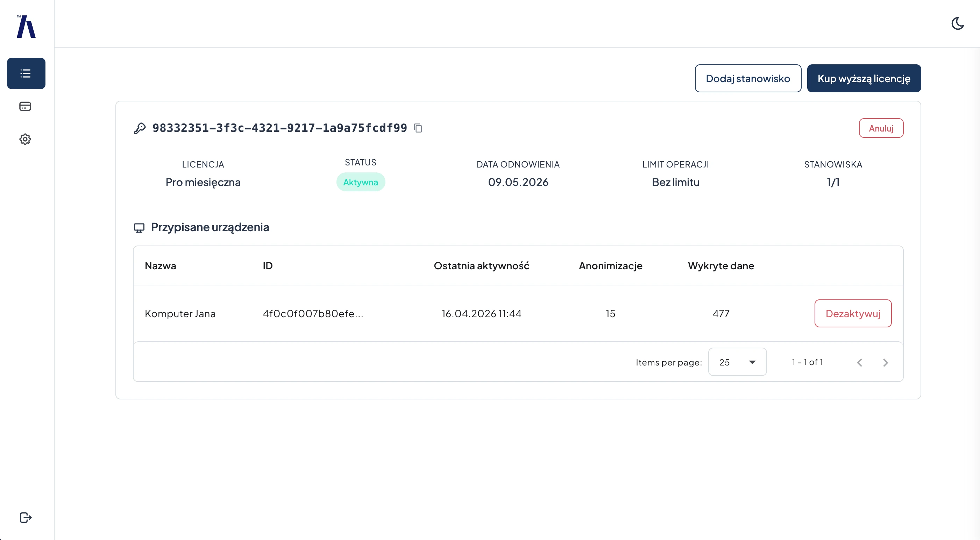Image resolution: width=980 pixels, height=540 pixels.
Task: Click the logout icon at sidebar bottom
Action: tap(26, 518)
